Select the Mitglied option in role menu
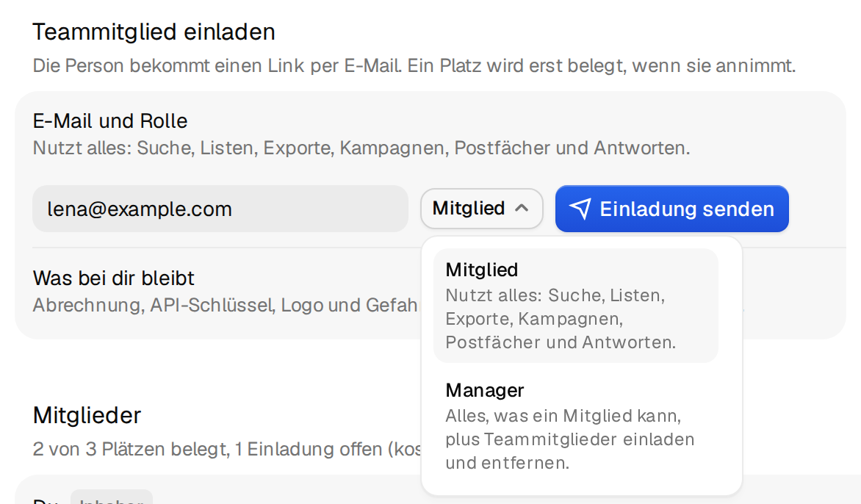Viewport: 861px width, 504px height. 575,305
